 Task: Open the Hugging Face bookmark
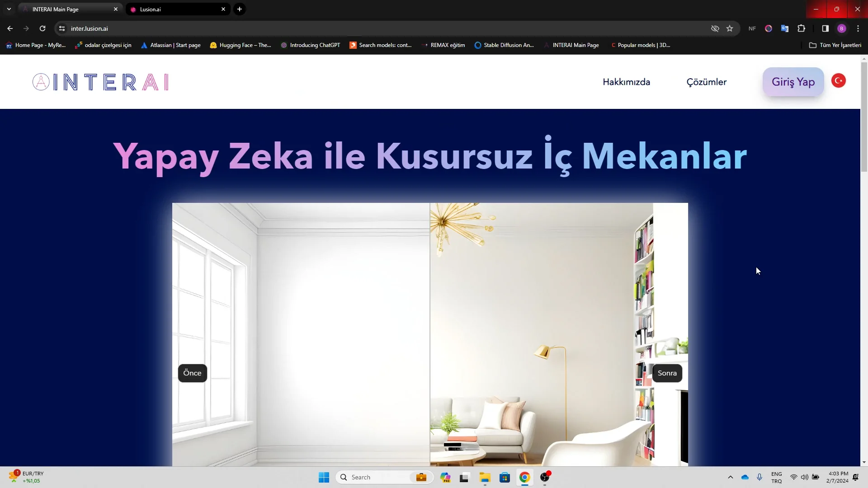241,45
